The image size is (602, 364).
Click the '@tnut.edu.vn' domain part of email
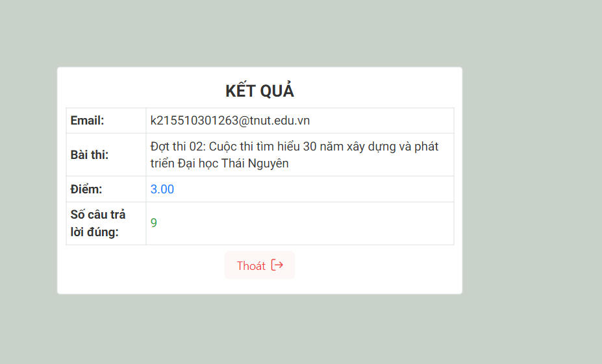tap(274, 121)
